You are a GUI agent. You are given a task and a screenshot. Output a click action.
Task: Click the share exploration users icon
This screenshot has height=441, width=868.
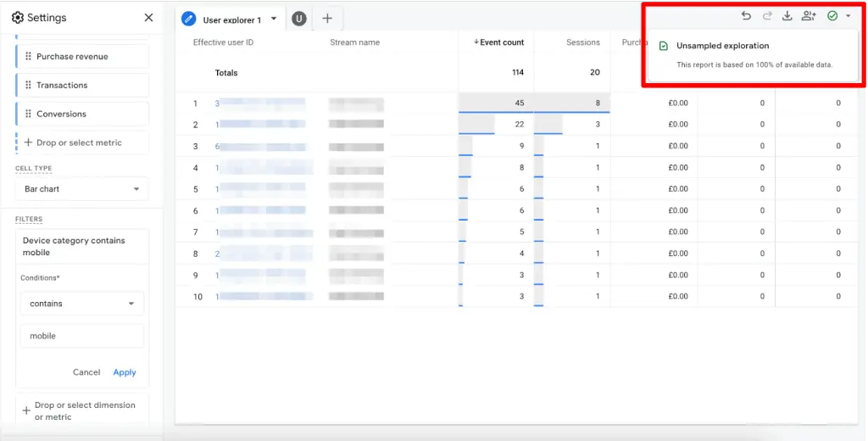pos(809,16)
